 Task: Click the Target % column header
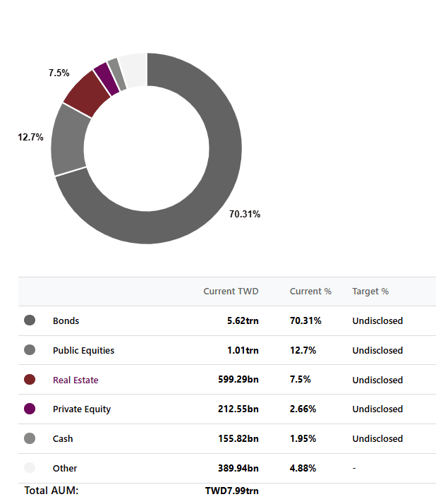tap(370, 292)
